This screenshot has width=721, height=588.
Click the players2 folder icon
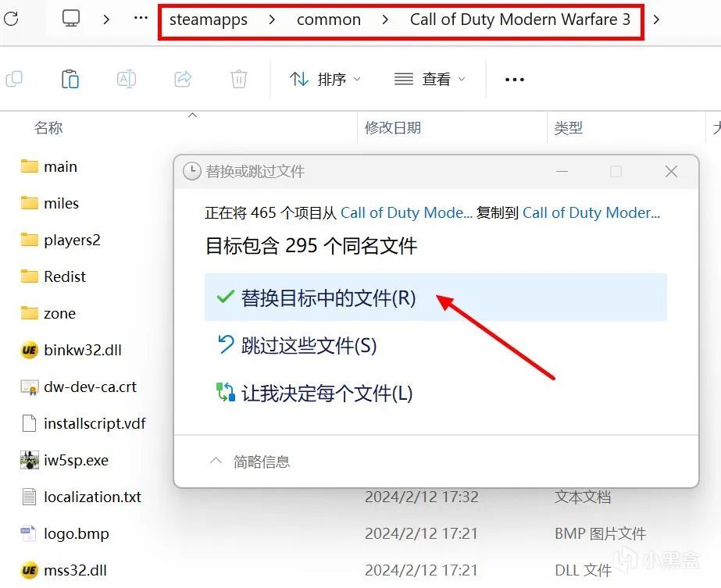[x=30, y=240]
